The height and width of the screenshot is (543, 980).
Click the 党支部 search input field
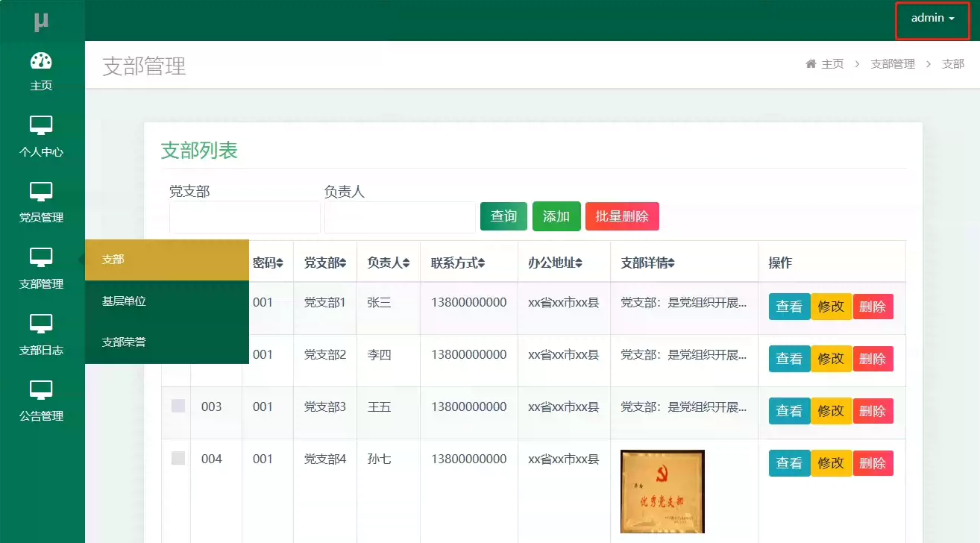tap(245, 217)
